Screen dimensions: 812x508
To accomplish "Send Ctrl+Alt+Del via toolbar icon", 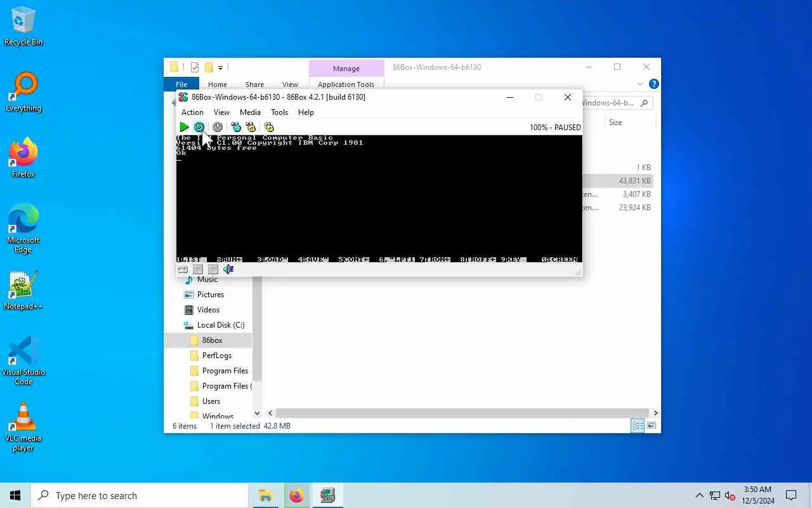I will 235,127.
